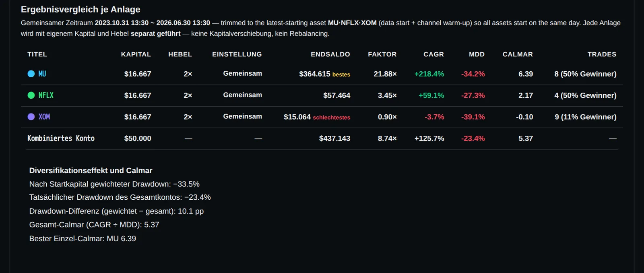Image resolution: width=644 pixels, height=273 pixels.
Task: Click the ENDSALDO column header
Action: tap(330, 54)
